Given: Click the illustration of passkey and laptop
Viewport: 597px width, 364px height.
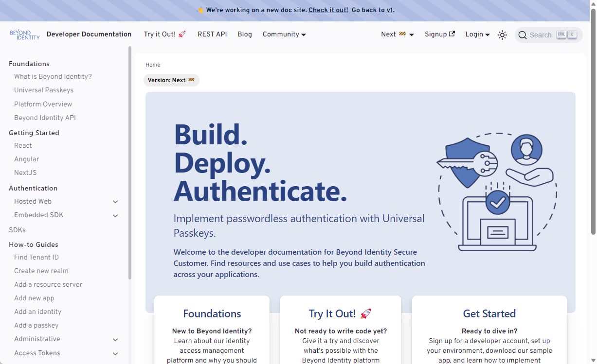Looking at the screenshot, I should click(497, 192).
